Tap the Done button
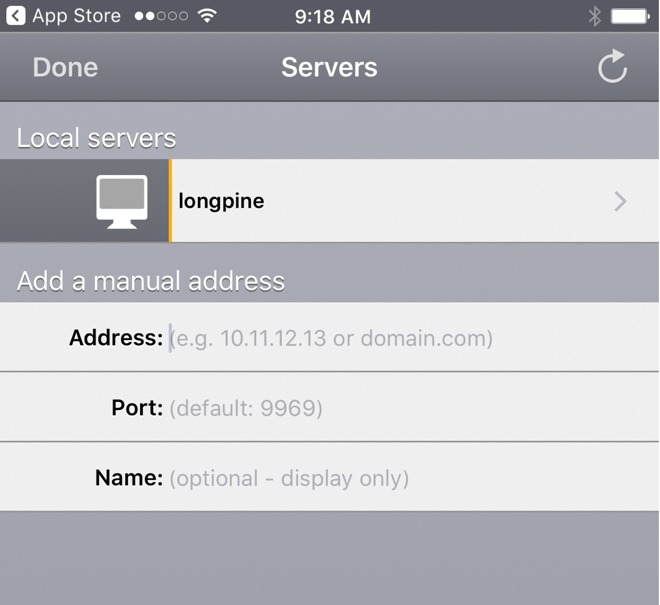The height and width of the screenshot is (605, 660). point(65,67)
